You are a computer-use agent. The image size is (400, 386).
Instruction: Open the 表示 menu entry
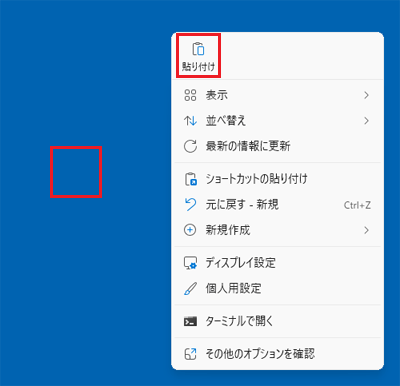click(277, 95)
